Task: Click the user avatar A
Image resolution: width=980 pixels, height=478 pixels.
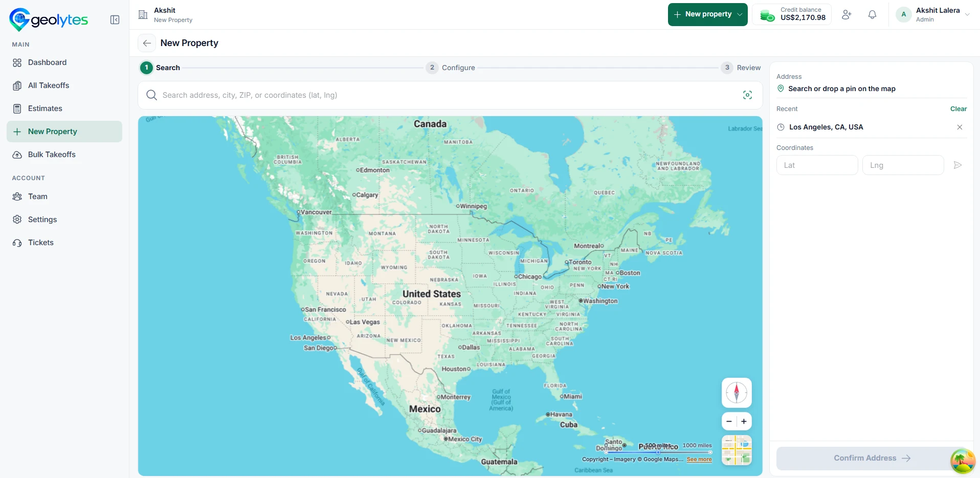Action: pos(904,14)
